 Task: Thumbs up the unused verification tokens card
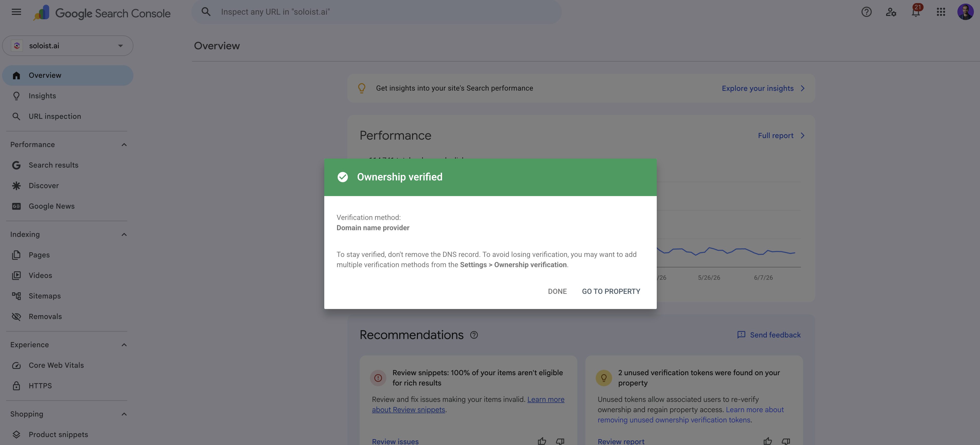click(x=767, y=441)
